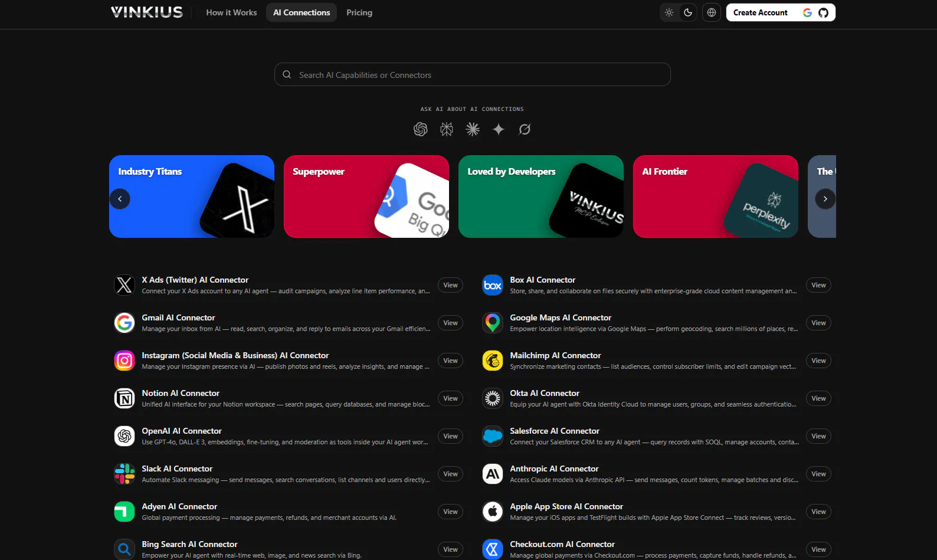937x560 pixels.
Task: Ask ChatGPT about AI connections
Action: 421,129
